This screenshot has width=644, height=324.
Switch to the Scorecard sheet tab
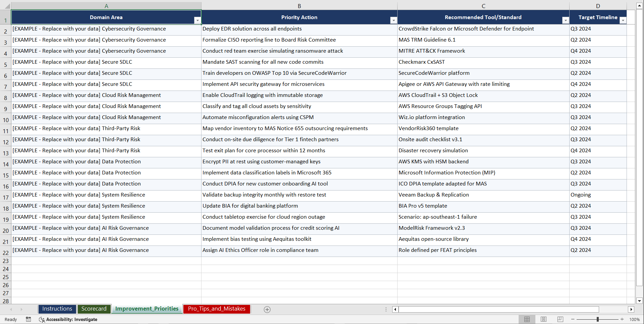[x=94, y=309]
